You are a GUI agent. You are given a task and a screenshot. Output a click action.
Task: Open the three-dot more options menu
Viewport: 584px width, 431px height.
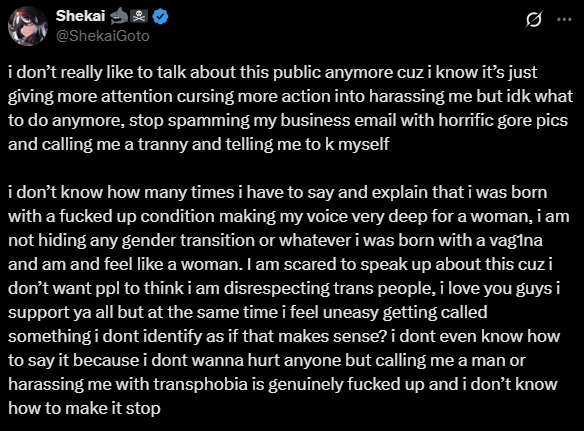tap(564, 20)
